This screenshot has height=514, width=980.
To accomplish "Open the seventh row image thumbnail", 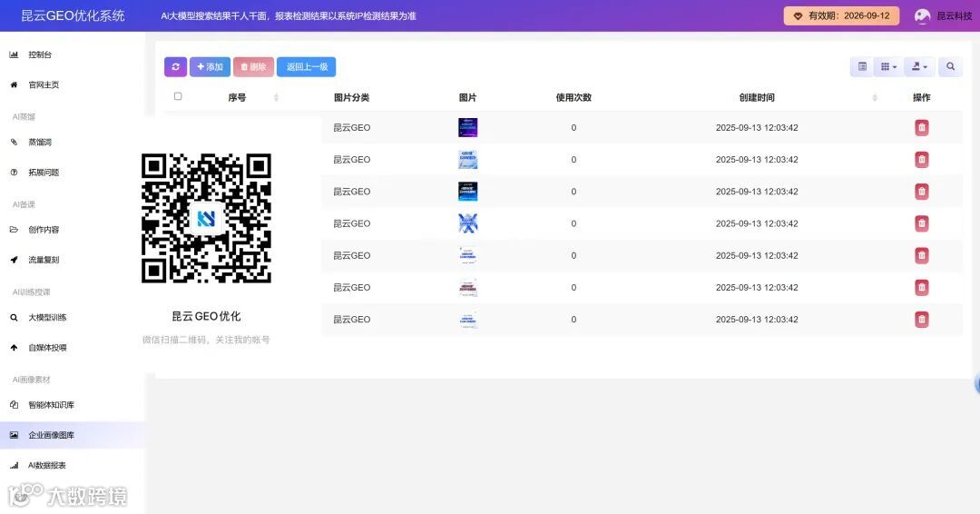I will coord(467,320).
